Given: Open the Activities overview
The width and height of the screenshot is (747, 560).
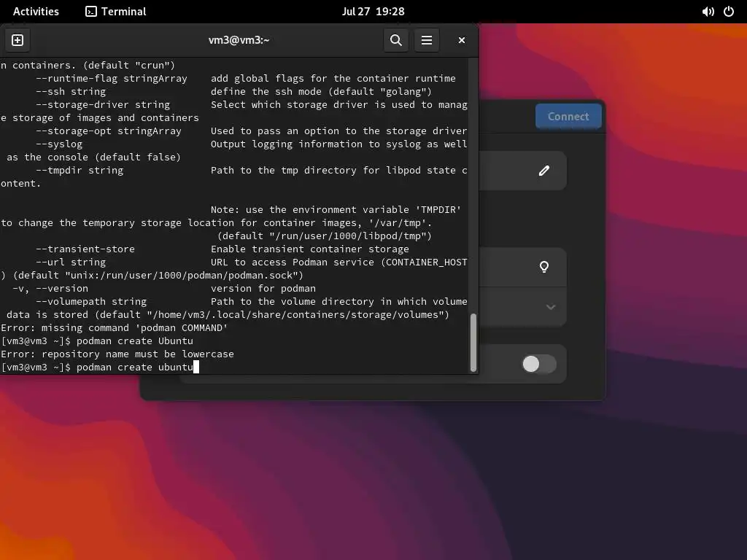Looking at the screenshot, I should tap(36, 12).
